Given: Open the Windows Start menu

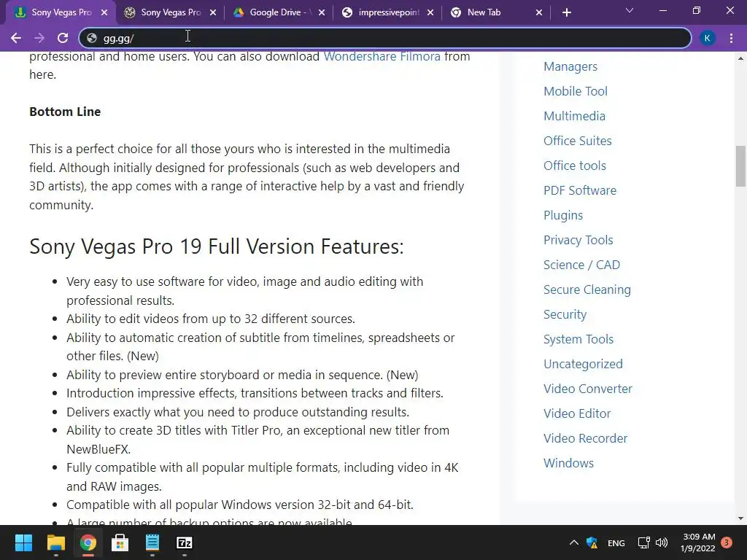Looking at the screenshot, I should [23, 542].
